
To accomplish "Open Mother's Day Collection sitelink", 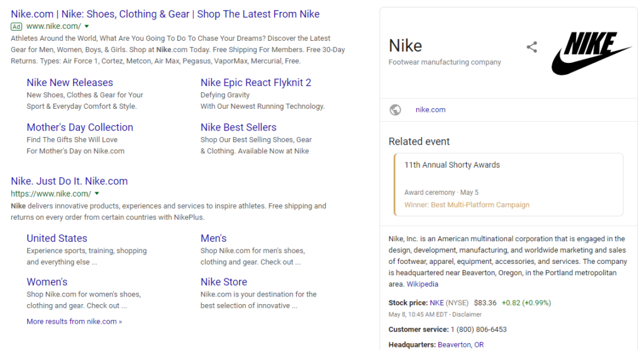I will 80,127.
